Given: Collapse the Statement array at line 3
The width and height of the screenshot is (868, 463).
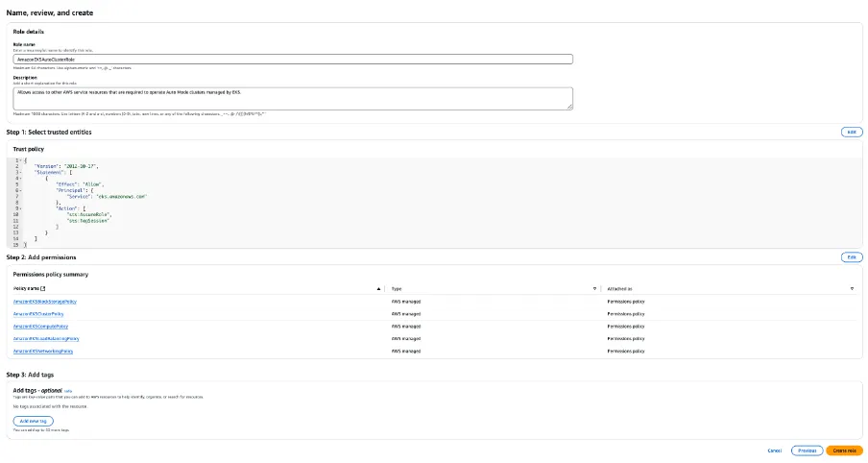Looking at the screenshot, I should [x=20, y=172].
